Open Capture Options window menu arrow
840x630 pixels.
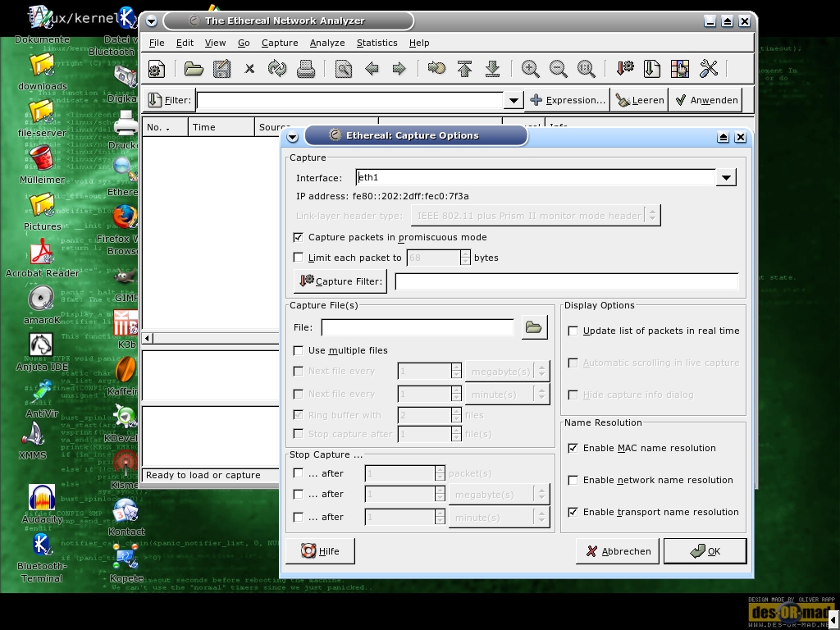click(293, 137)
